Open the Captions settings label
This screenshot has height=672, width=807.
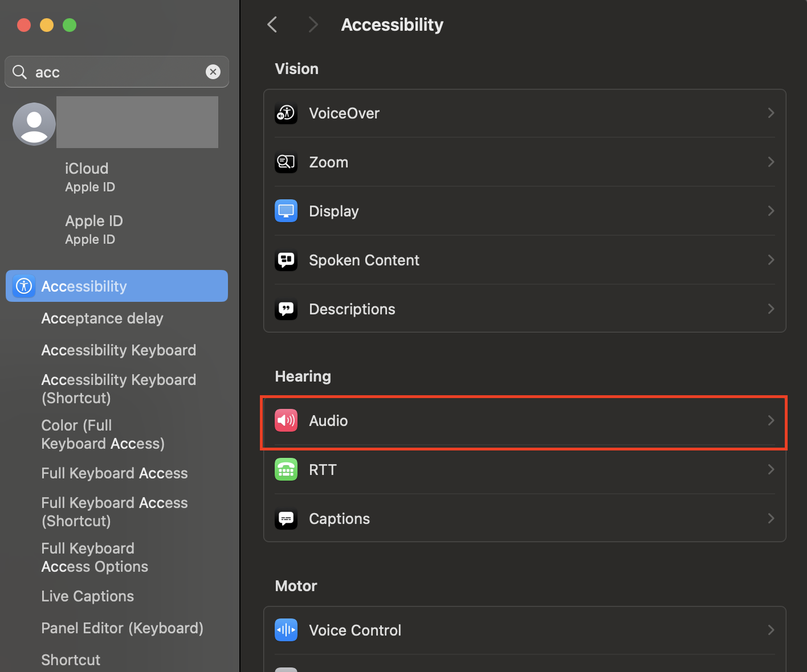tap(339, 519)
